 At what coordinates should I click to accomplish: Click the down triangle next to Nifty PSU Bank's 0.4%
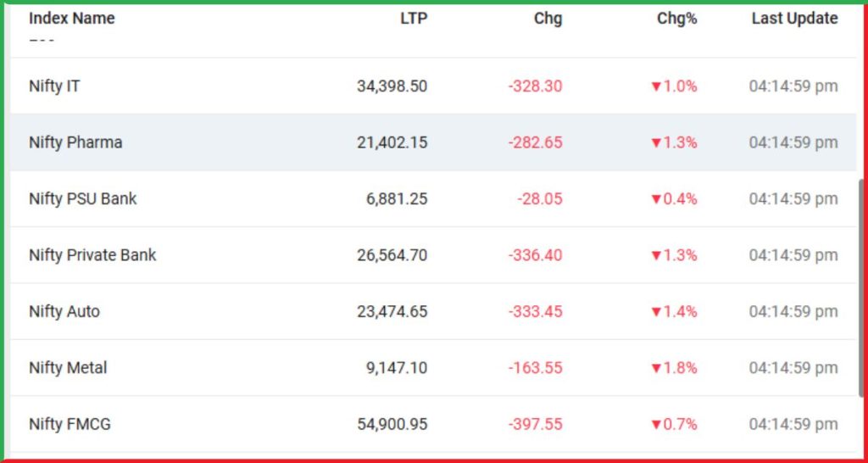point(657,199)
